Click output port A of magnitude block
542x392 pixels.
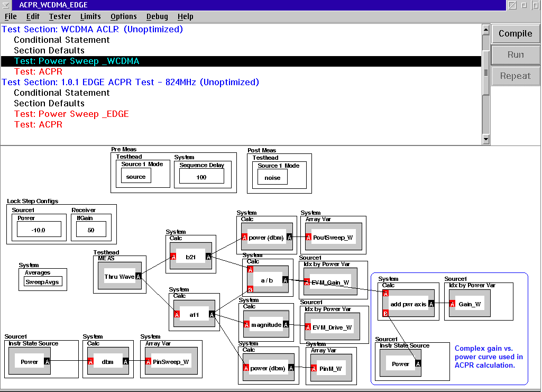(286, 324)
